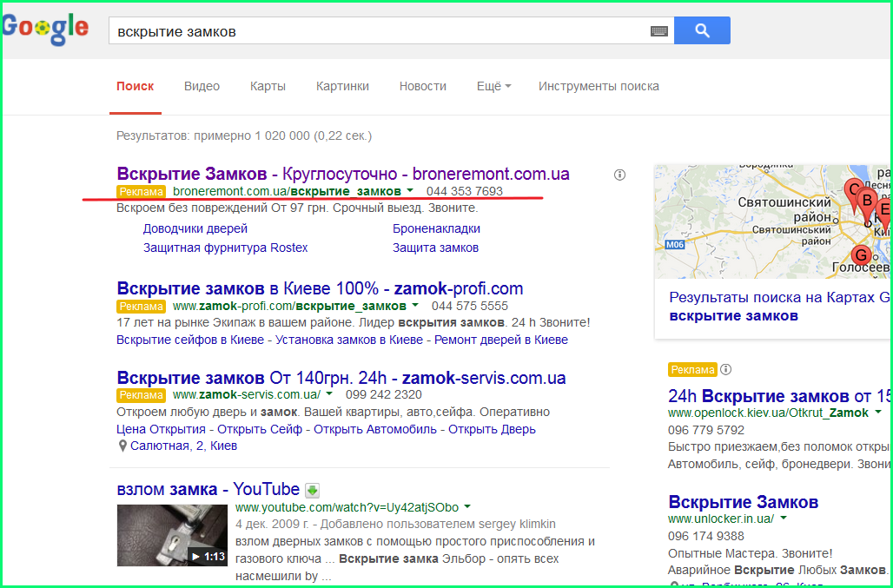
Task: Click the Реклама badge on zamok-profi ad
Action: point(142,307)
